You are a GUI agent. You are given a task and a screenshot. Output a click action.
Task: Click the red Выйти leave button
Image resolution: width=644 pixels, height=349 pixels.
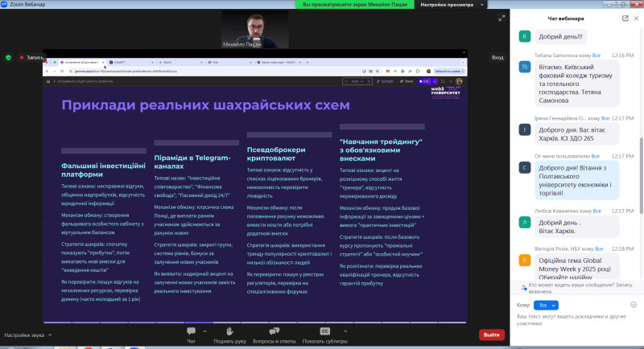click(x=489, y=335)
